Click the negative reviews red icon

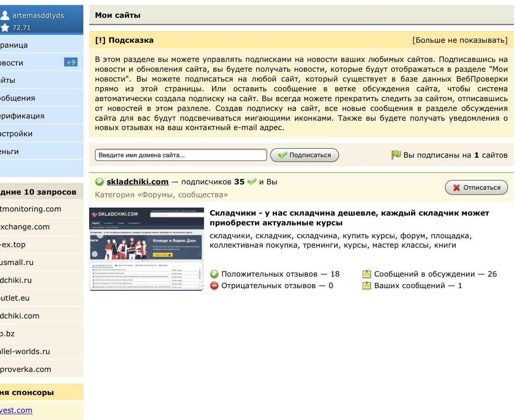click(214, 285)
